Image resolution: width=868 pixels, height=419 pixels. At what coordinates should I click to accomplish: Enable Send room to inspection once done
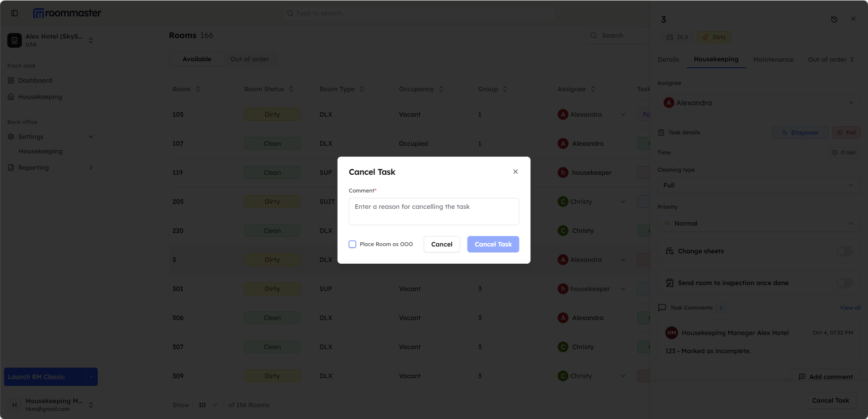(x=844, y=283)
